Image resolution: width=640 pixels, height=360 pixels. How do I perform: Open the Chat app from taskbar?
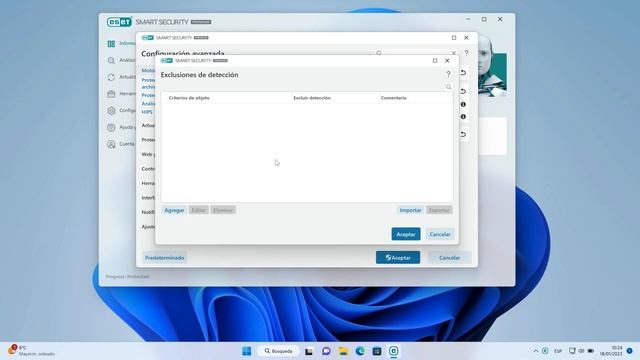click(x=326, y=351)
